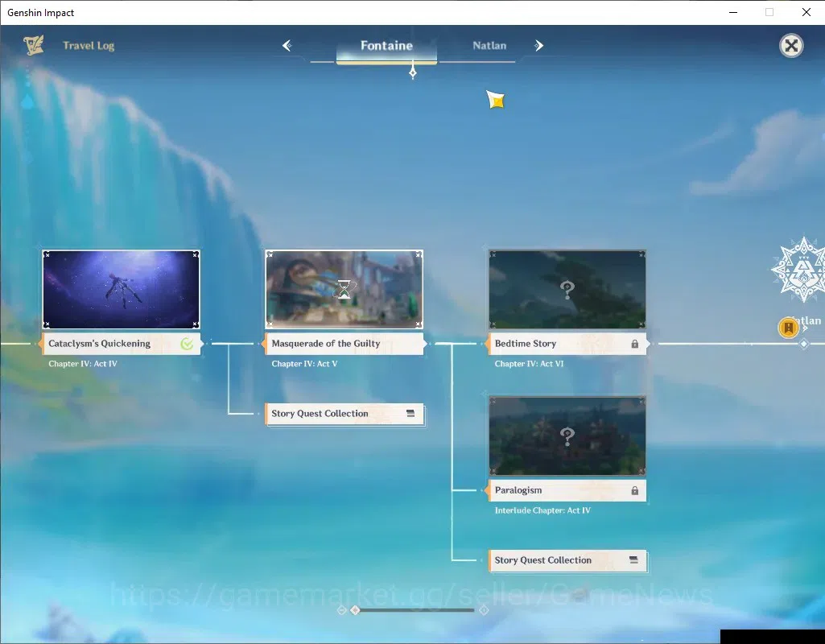
Task: Click list icon on lower Story Quest Collection
Action: 633,560
